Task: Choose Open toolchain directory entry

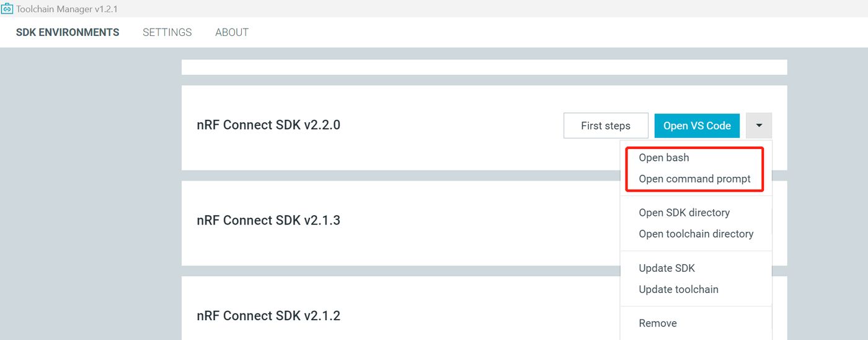Action: [696, 233]
